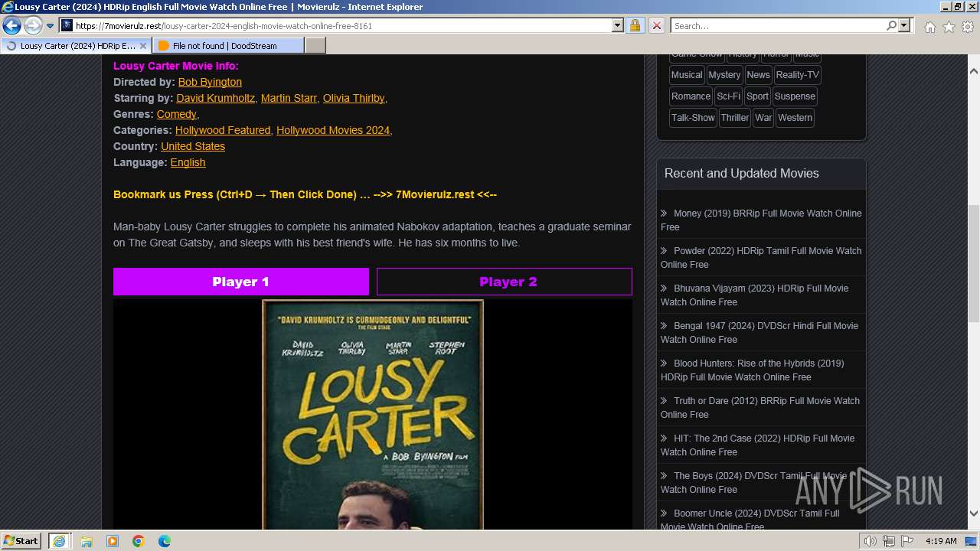Image resolution: width=980 pixels, height=551 pixels.
Task: Select the Sci-Fi genre tag
Action: (729, 96)
